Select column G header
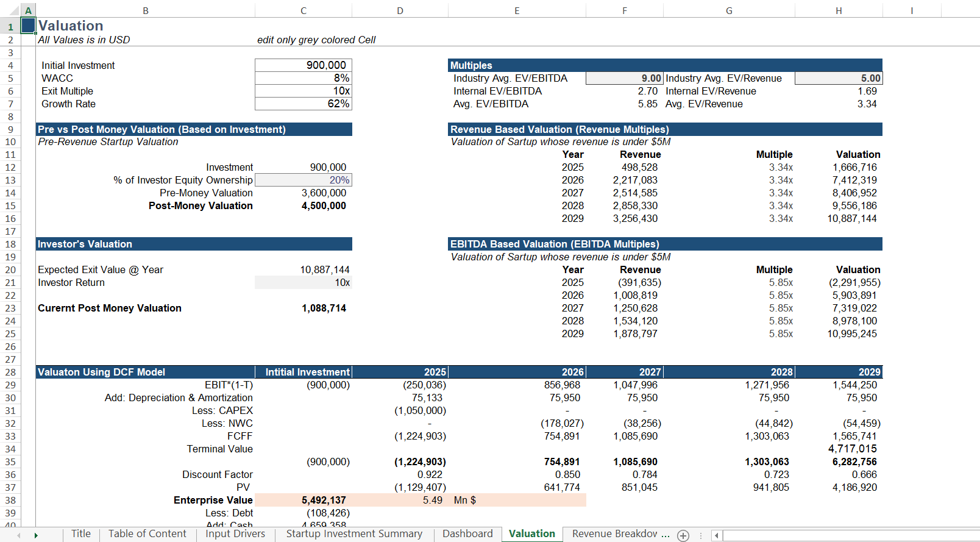The image size is (980, 542). (x=729, y=10)
